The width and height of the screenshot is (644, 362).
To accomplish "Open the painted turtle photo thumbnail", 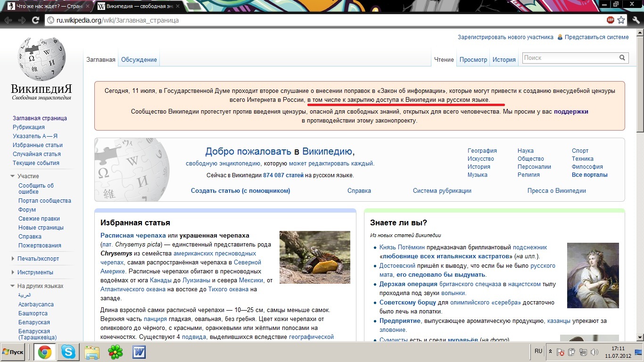I will [x=314, y=257].
